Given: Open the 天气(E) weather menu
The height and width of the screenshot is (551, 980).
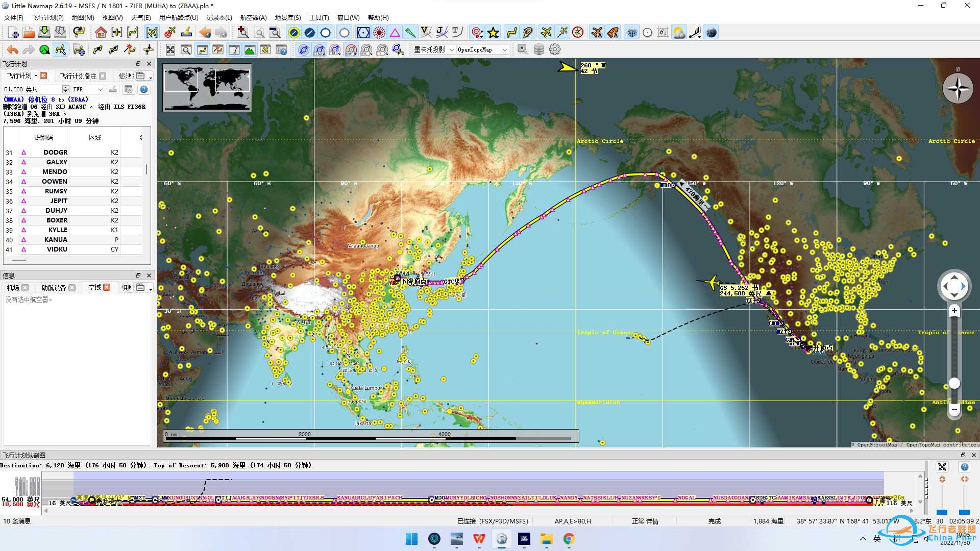Looking at the screenshot, I should [140, 17].
